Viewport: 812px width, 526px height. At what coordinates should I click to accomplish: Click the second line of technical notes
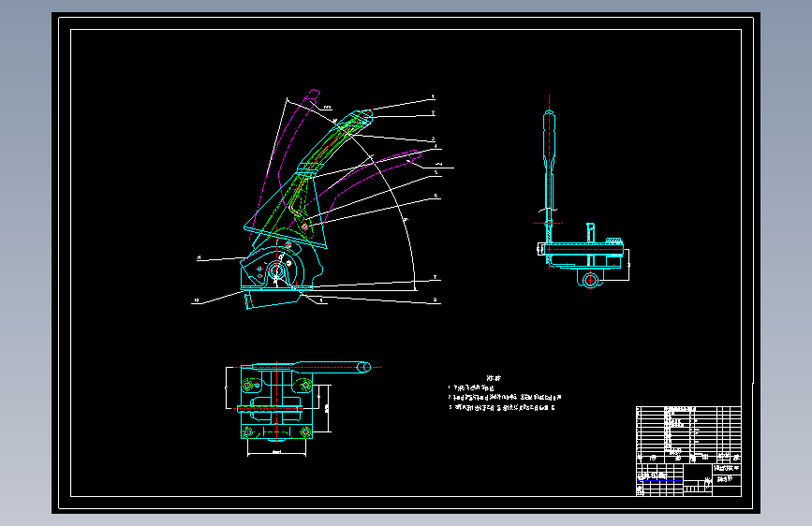click(505, 398)
